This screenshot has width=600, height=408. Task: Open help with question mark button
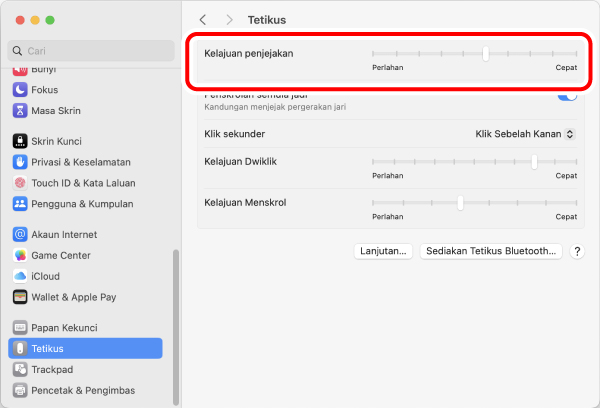(x=577, y=252)
